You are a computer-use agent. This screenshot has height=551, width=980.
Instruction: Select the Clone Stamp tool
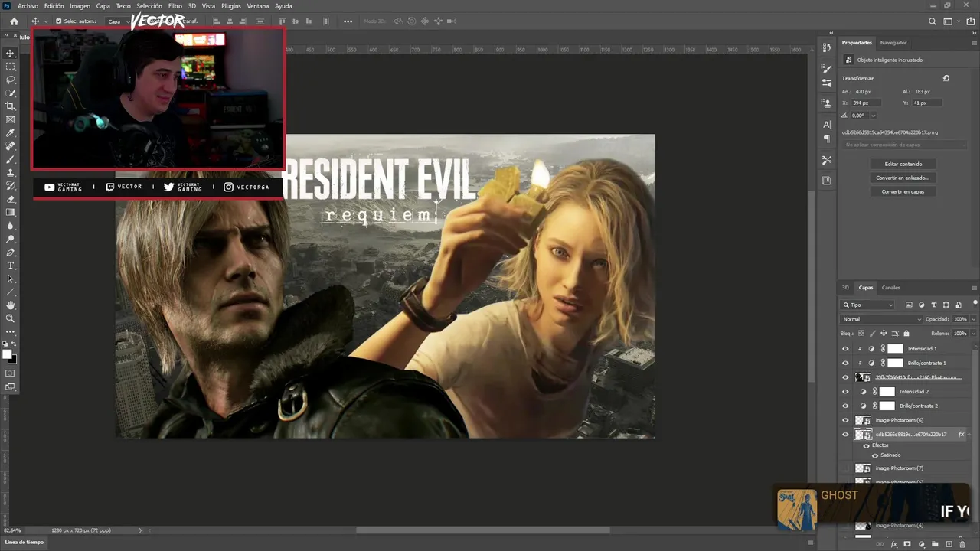click(x=11, y=173)
